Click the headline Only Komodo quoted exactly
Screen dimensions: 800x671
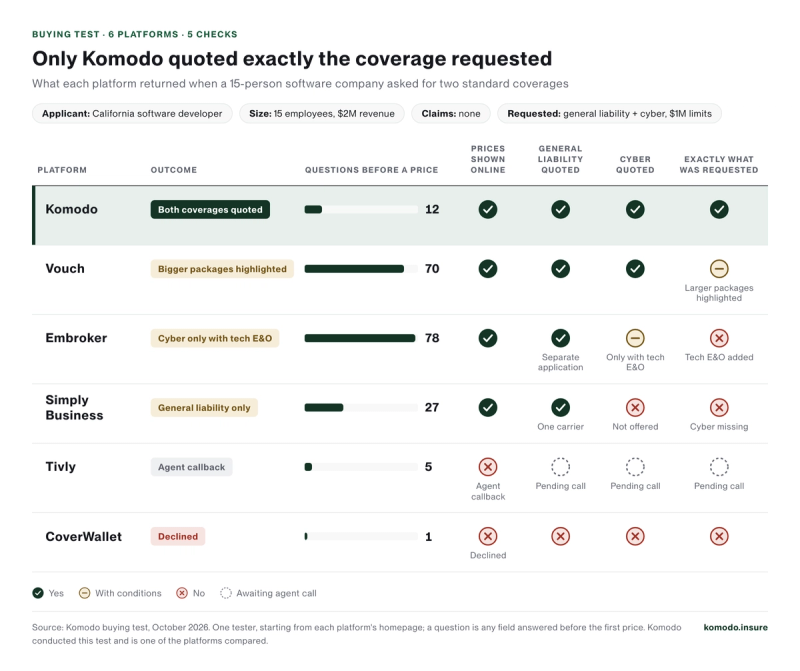click(x=292, y=59)
